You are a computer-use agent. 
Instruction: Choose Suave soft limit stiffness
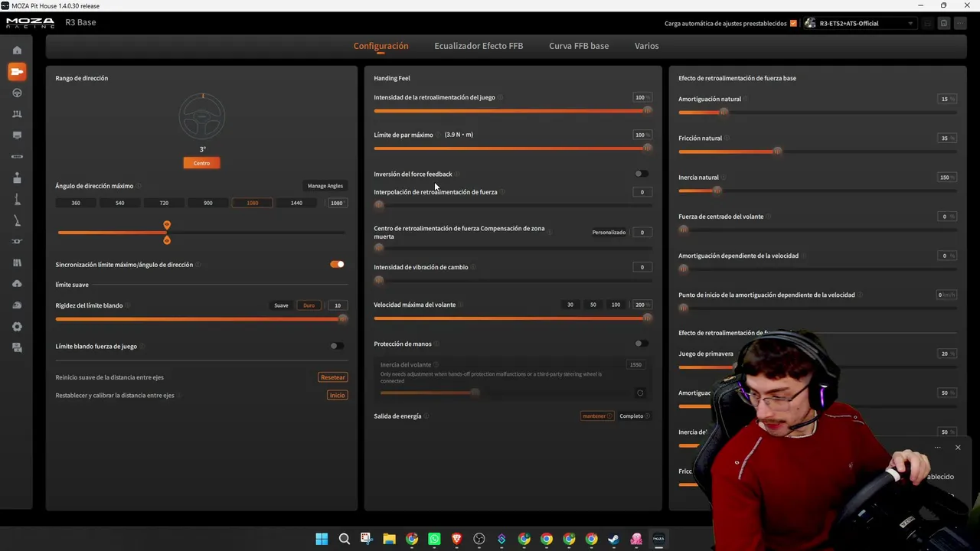tap(281, 305)
